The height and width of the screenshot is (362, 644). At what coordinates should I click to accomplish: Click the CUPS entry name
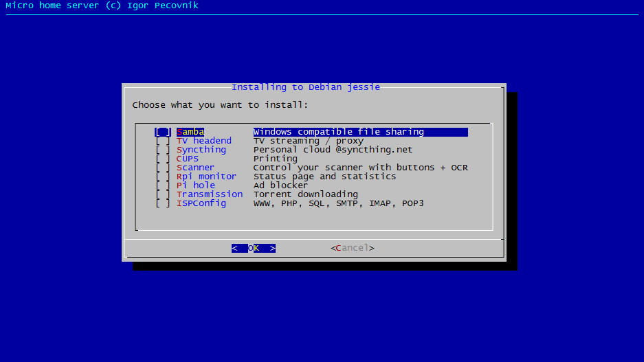(x=187, y=159)
